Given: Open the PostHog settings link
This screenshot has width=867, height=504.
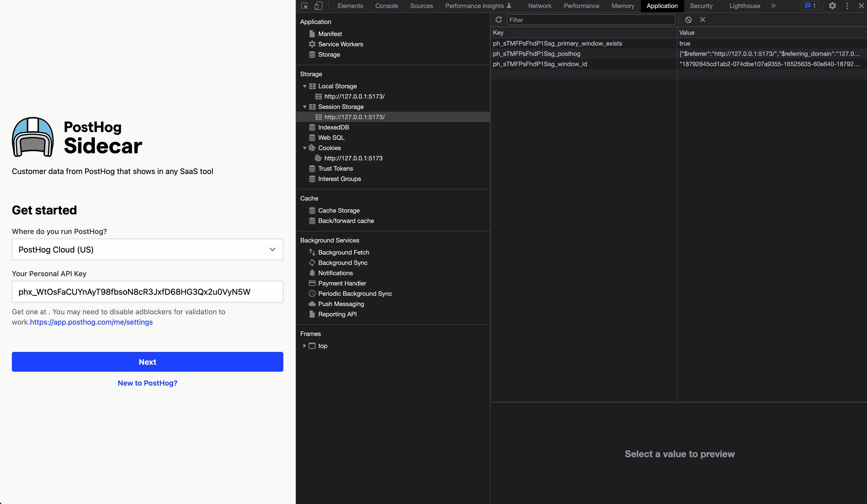Looking at the screenshot, I should 91,322.
